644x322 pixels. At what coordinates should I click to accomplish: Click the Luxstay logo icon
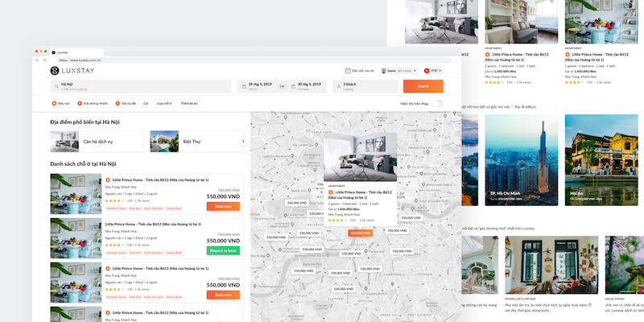[x=55, y=71]
